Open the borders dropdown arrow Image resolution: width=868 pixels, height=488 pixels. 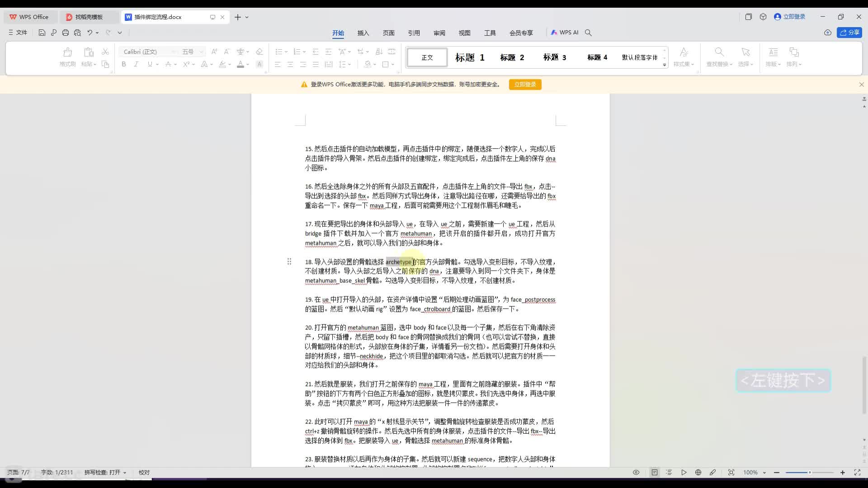393,65
